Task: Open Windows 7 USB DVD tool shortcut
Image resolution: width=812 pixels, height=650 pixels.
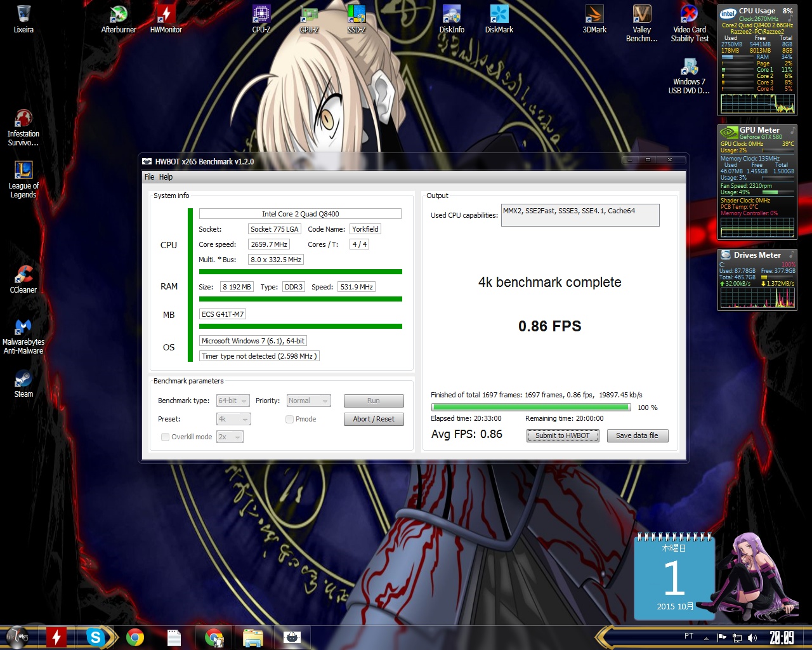Action: 690,76
